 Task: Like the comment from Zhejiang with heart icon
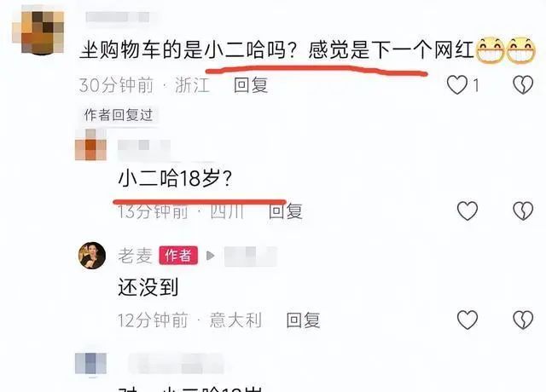point(457,85)
